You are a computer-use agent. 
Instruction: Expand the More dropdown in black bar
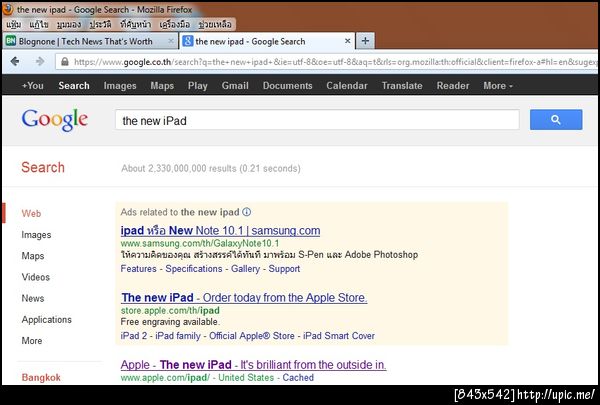click(x=498, y=85)
